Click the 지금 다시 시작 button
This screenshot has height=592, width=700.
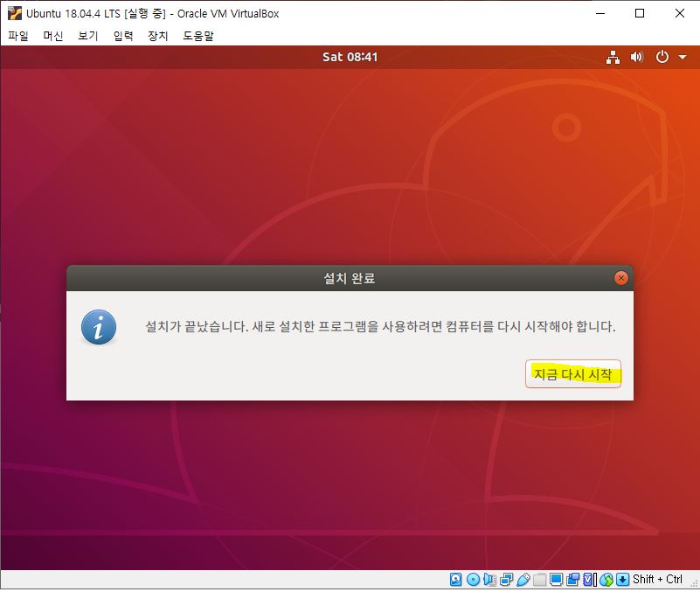pyautogui.click(x=573, y=374)
